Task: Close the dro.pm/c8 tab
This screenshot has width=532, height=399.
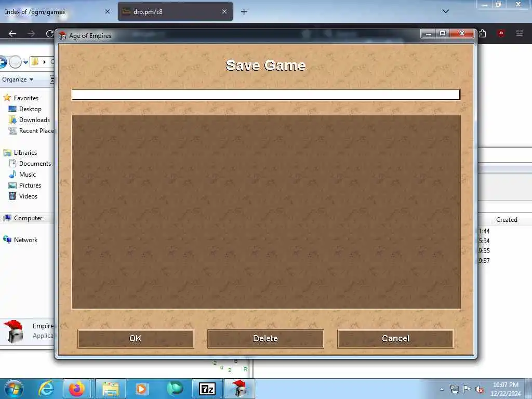Action: [224, 11]
